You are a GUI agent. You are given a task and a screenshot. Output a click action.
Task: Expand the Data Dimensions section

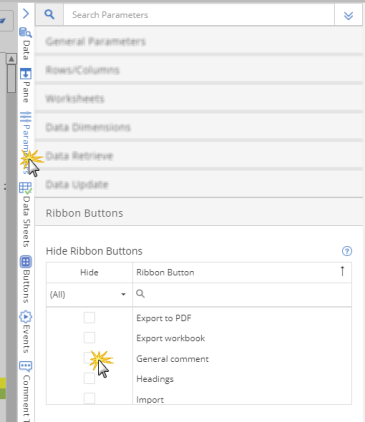199,127
